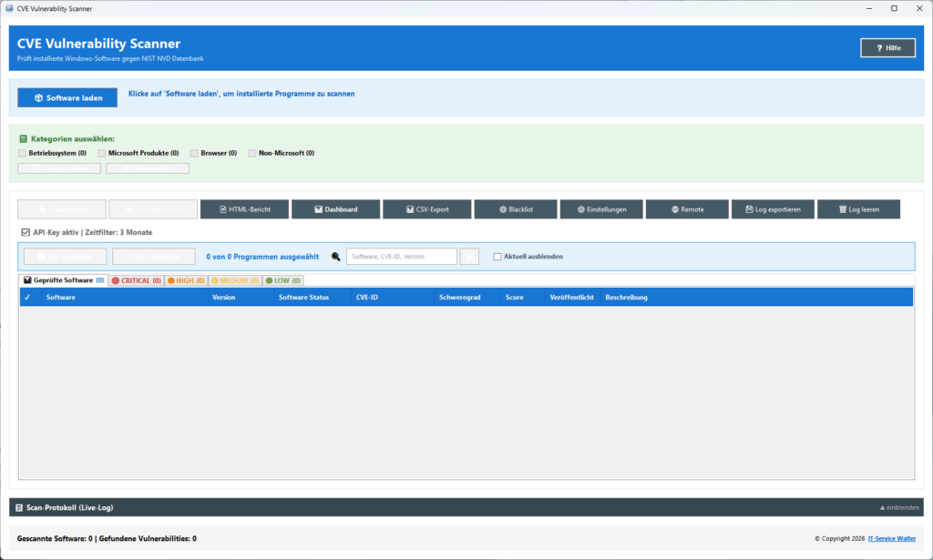
Task: Enable the Betriebssystem category checkbox
Action: [21, 153]
